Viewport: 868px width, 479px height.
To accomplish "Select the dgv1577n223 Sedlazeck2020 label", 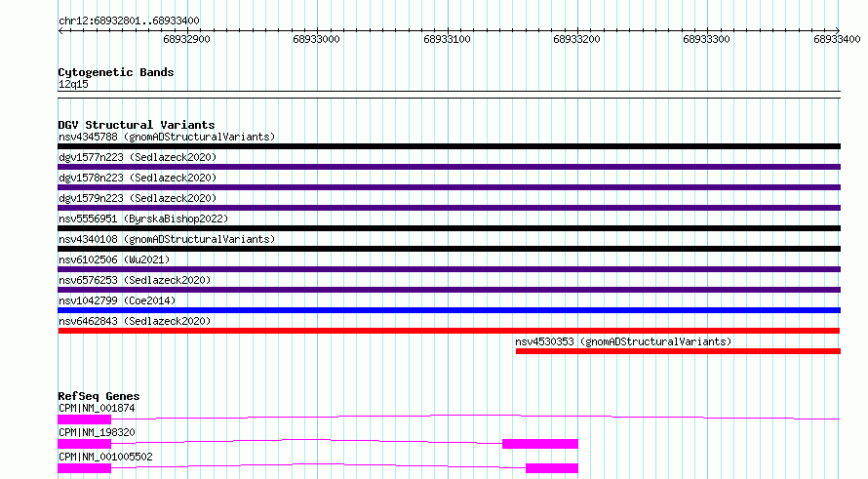I will (138, 157).
